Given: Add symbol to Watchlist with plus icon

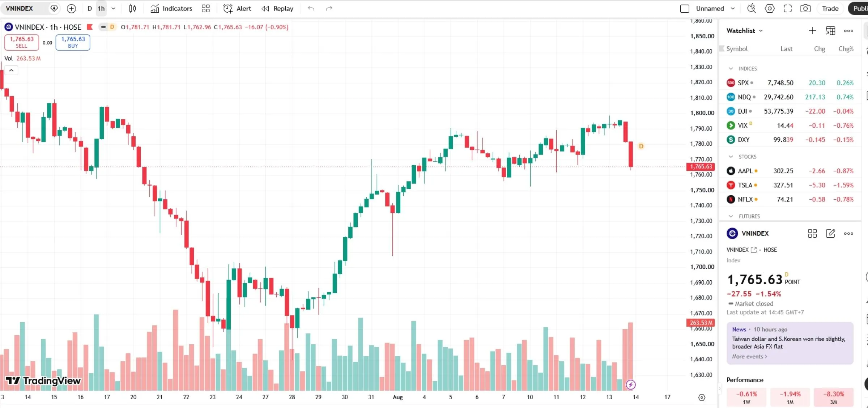Looking at the screenshot, I should point(812,30).
